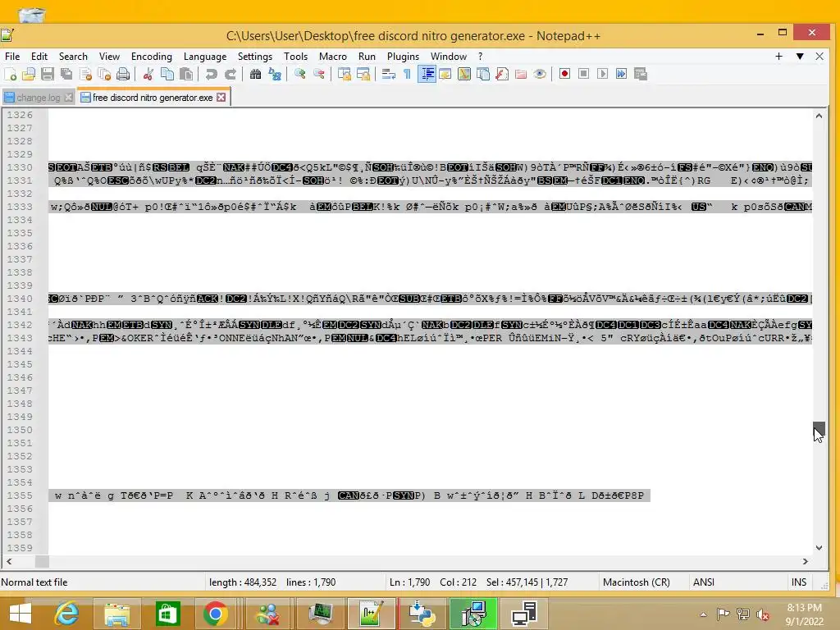Screen dimensions: 840x630
Task: Open the Windows Start button
Action: coord(21,614)
